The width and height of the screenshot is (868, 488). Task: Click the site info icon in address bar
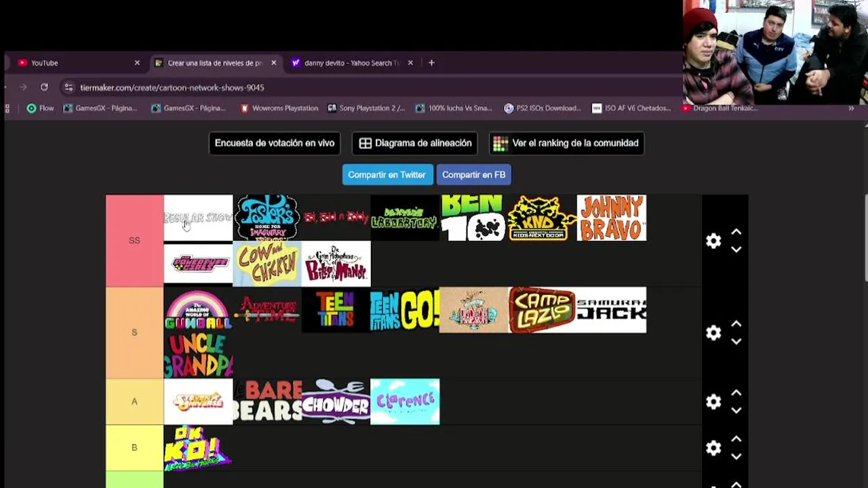[68, 87]
